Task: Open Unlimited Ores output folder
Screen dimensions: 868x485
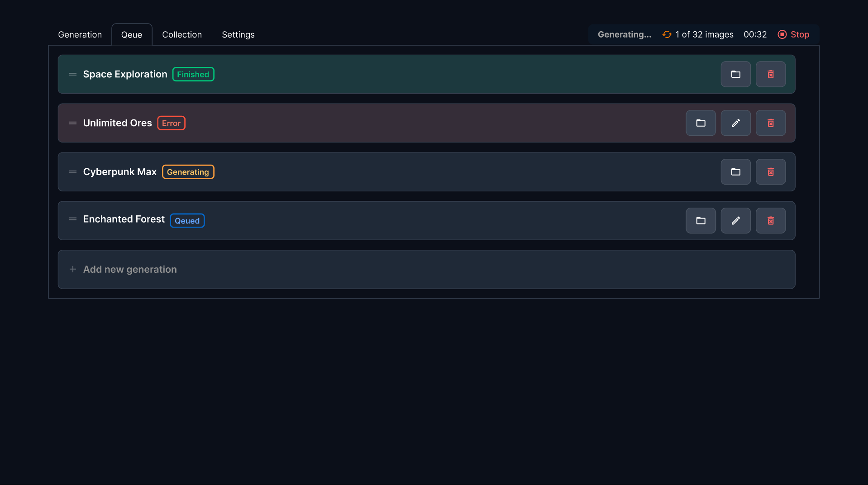Action: click(x=701, y=123)
